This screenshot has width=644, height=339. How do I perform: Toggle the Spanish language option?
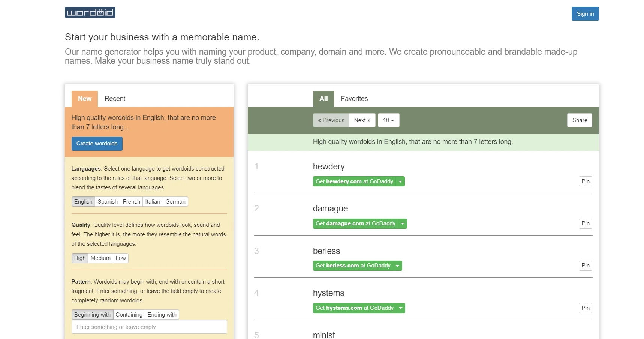coord(108,202)
